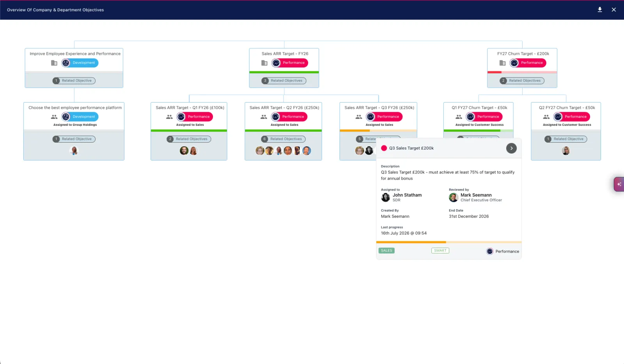The height and width of the screenshot is (364, 624).
Task: Click the SALES tag in popup
Action: (386, 251)
